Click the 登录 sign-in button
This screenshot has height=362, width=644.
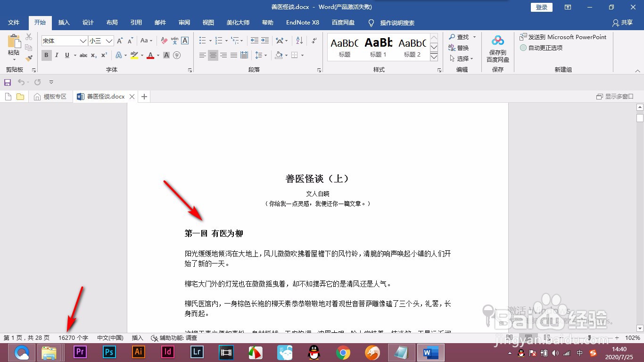541,7
